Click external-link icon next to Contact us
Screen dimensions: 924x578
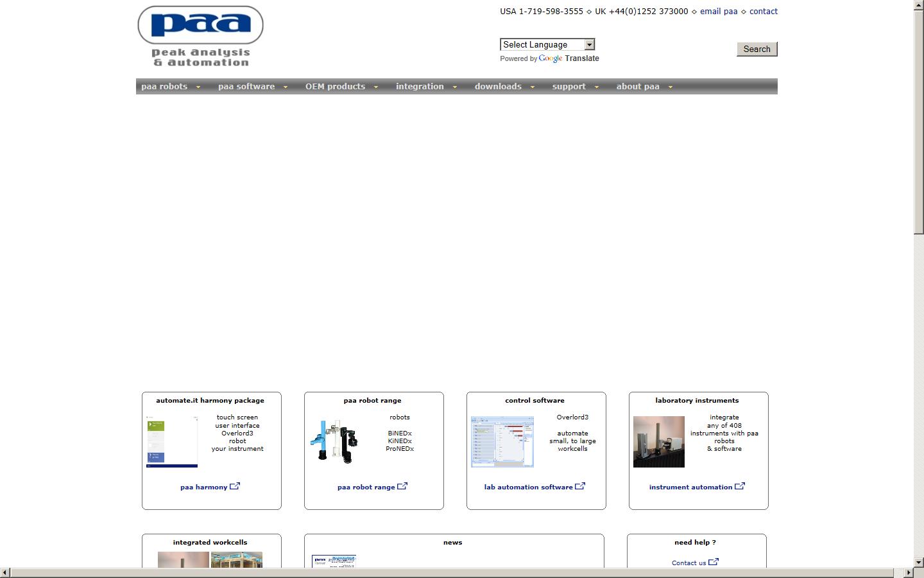(714, 562)
